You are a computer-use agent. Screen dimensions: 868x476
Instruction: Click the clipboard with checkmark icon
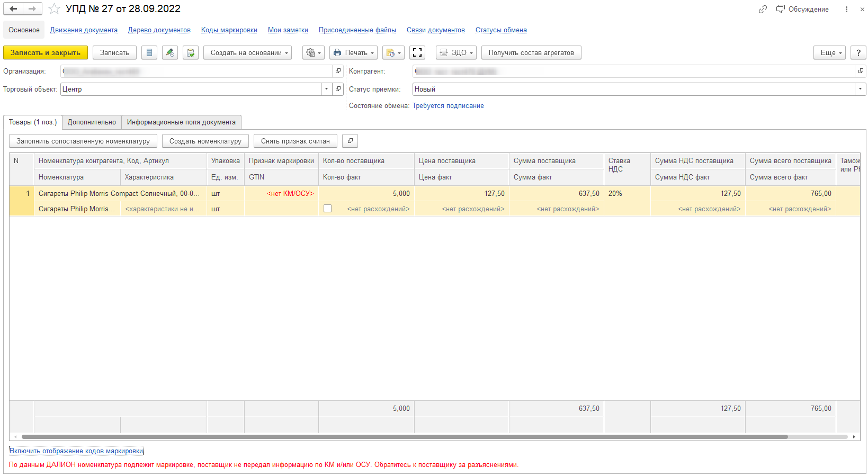tap(191, 53)
